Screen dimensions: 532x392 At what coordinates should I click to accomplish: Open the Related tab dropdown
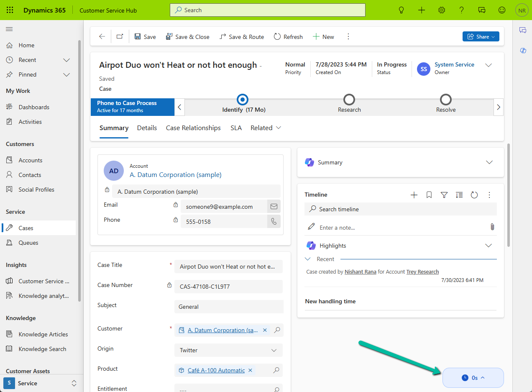(x=266, y=128)
